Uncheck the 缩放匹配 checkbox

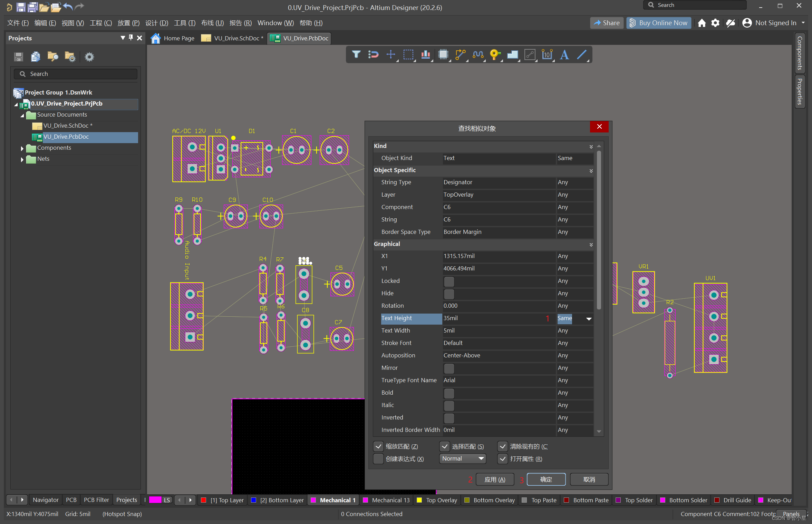pyautogui.click(x=378, y=446)
